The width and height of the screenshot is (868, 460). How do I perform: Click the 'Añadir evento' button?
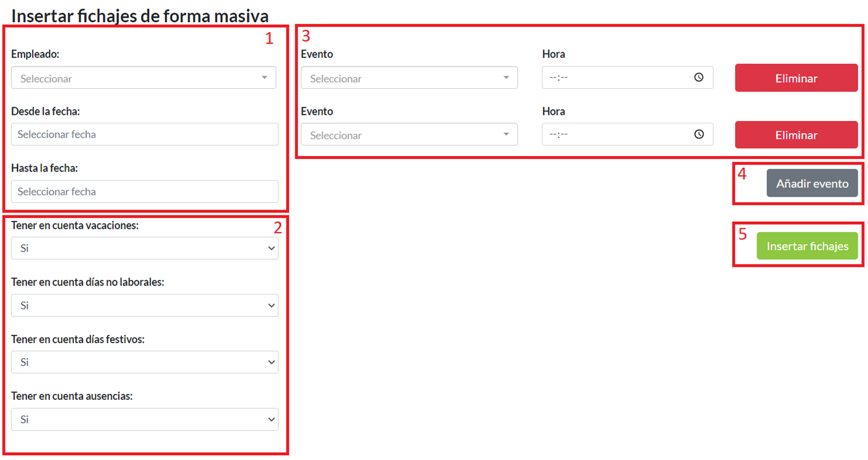click(811, 184)
